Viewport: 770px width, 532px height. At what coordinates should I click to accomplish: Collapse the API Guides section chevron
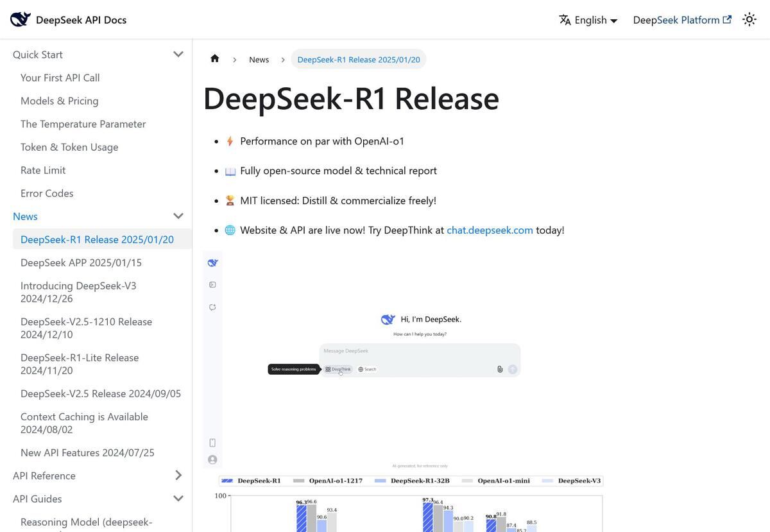coord(178,499)
